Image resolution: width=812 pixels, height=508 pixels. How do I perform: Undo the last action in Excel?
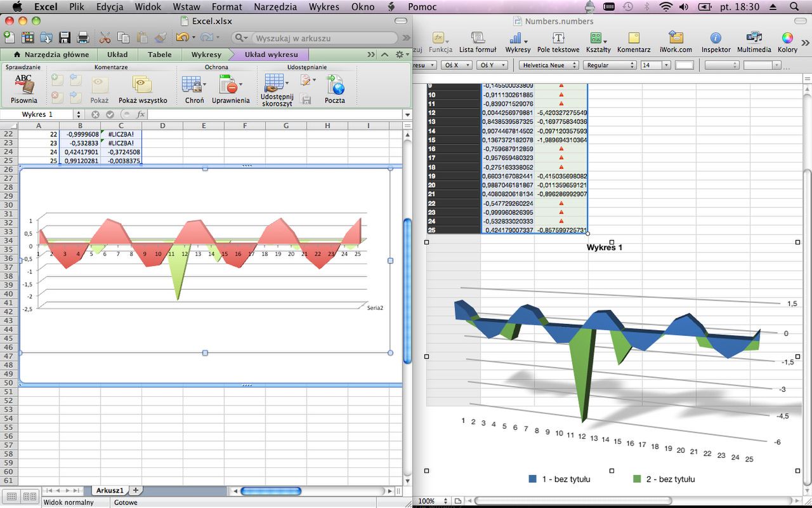tap(182, 37)
